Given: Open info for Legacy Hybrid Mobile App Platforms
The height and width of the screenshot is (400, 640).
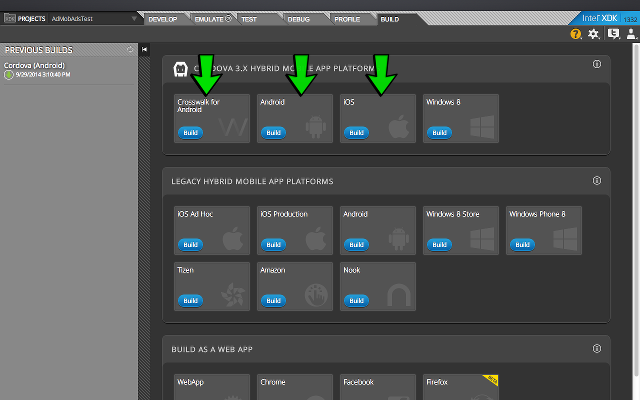Looking at the screenshot, I should point(597,180).
